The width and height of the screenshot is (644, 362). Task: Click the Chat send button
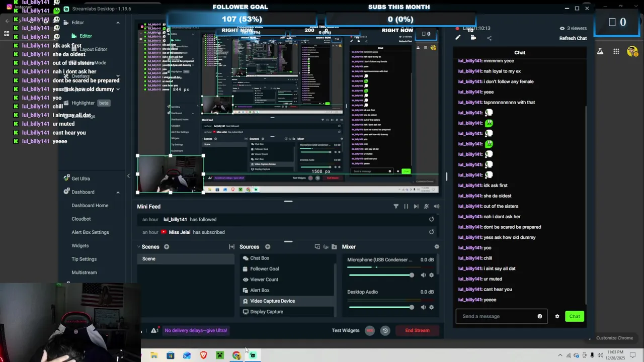[575, 316]
